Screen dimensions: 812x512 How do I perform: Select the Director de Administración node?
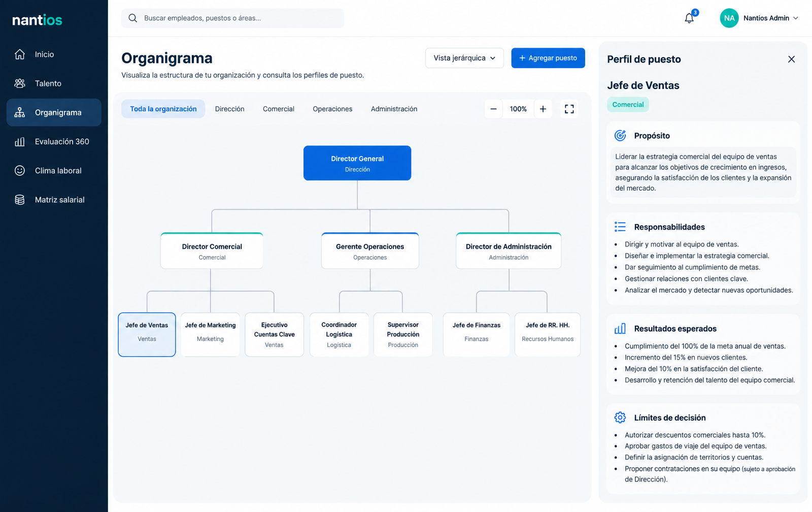point(509,251)
